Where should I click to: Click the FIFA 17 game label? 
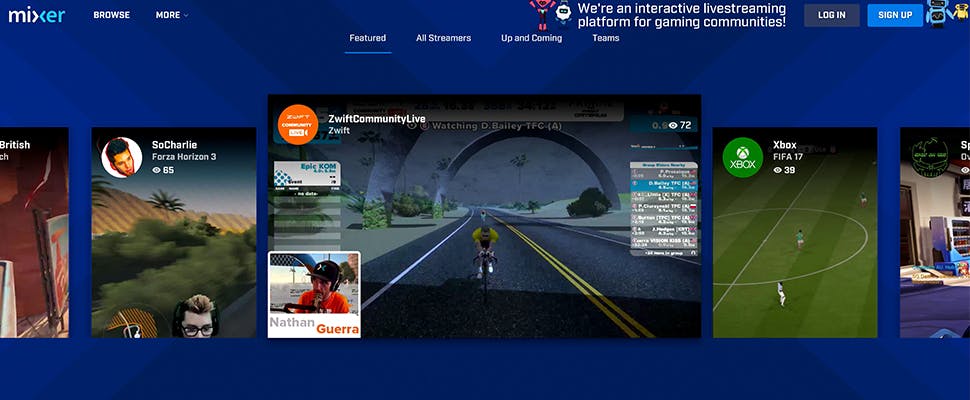(x=788, y=157)
